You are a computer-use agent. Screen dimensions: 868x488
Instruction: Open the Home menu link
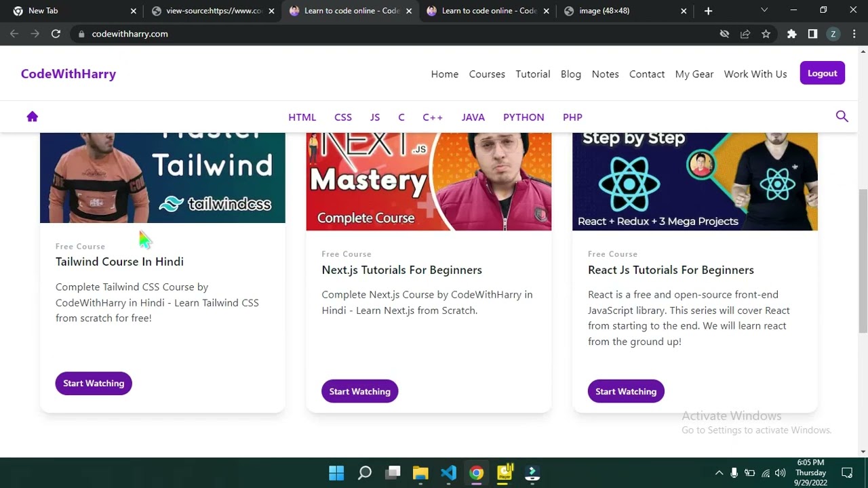point(445,74)
